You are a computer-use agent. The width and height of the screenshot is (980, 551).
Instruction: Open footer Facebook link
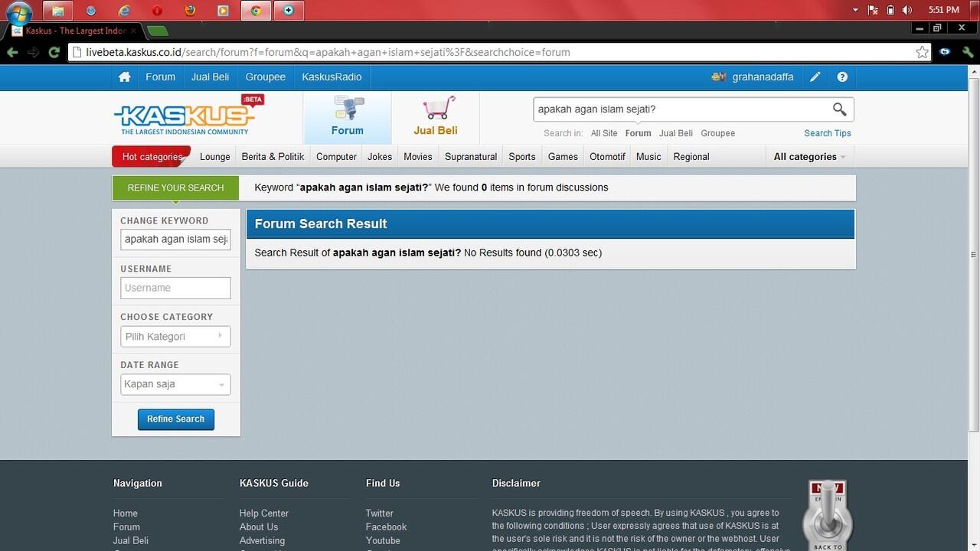click(x=386, y=527)
